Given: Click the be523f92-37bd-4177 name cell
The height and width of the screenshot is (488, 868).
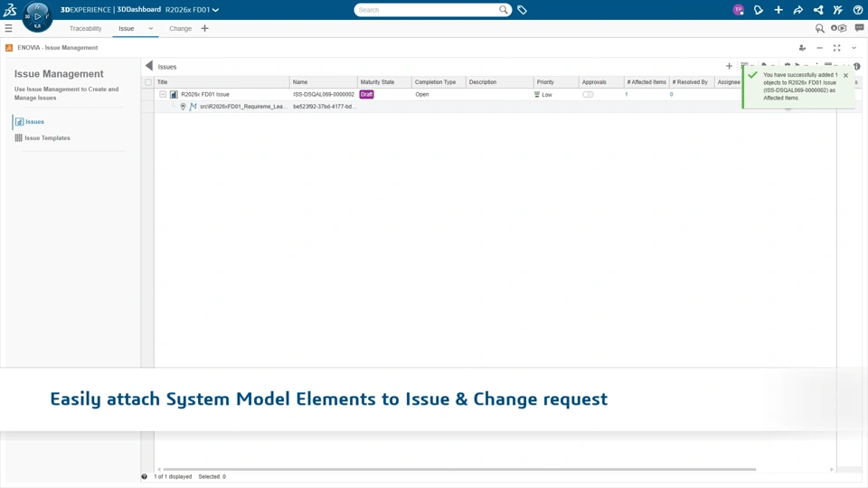Looking at the screenshot, I should pos(325,107).
